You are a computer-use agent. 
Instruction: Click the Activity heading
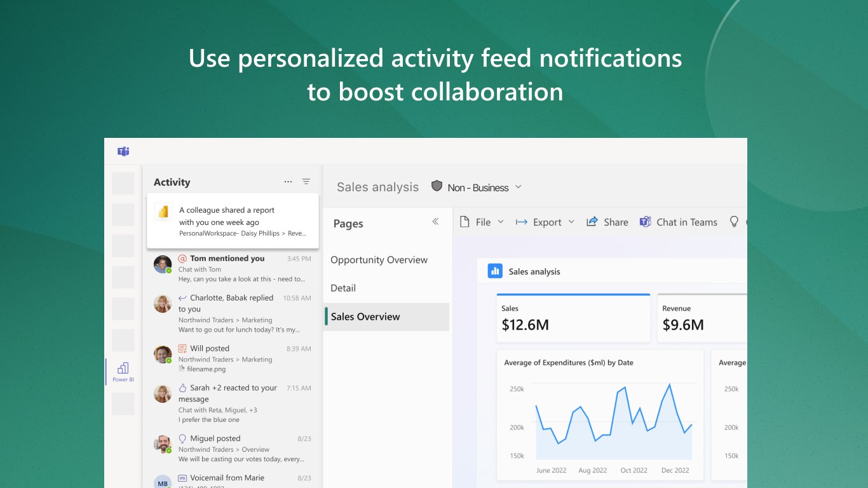(x=172, y=182)
